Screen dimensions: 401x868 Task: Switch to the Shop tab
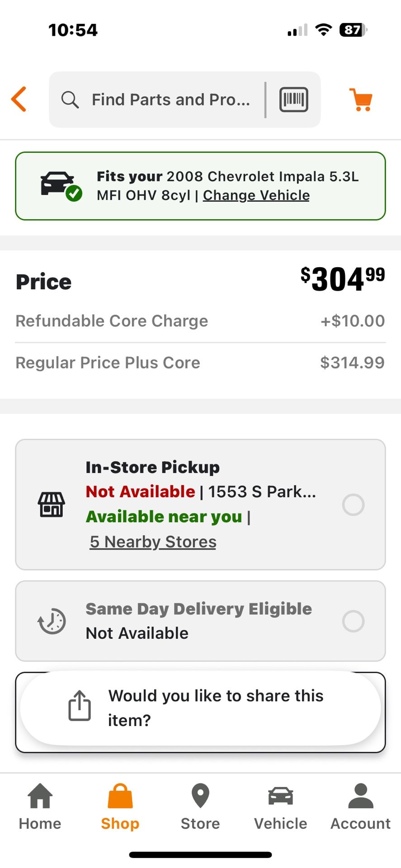pos(120,807)
